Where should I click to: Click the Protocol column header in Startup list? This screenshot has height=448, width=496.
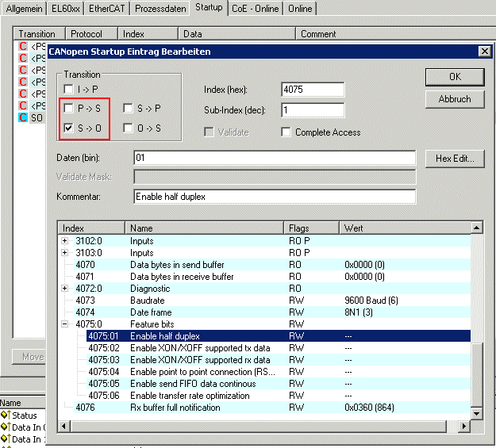point(92,34)
